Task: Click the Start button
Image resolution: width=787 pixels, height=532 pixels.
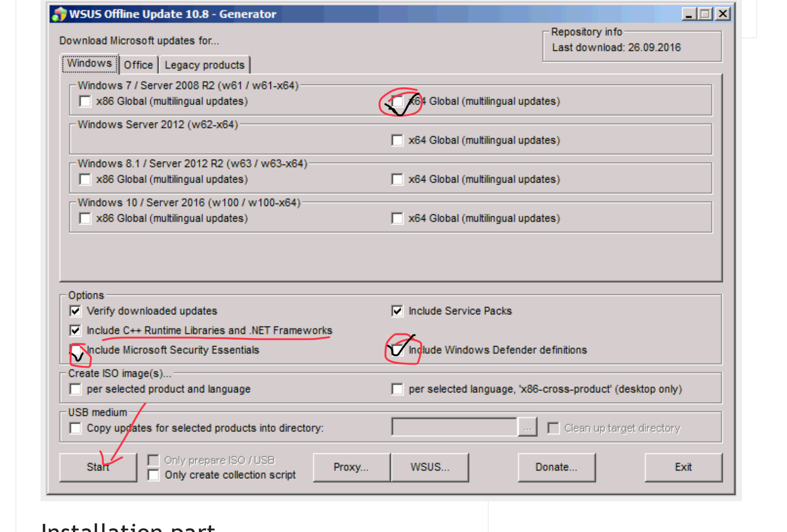Action: click(x=98, y=467)
